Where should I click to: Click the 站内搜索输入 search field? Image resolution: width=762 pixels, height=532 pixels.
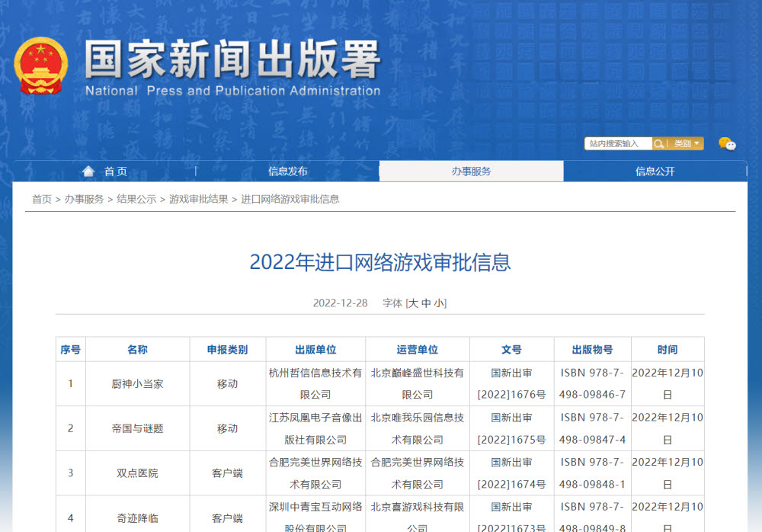618,143
